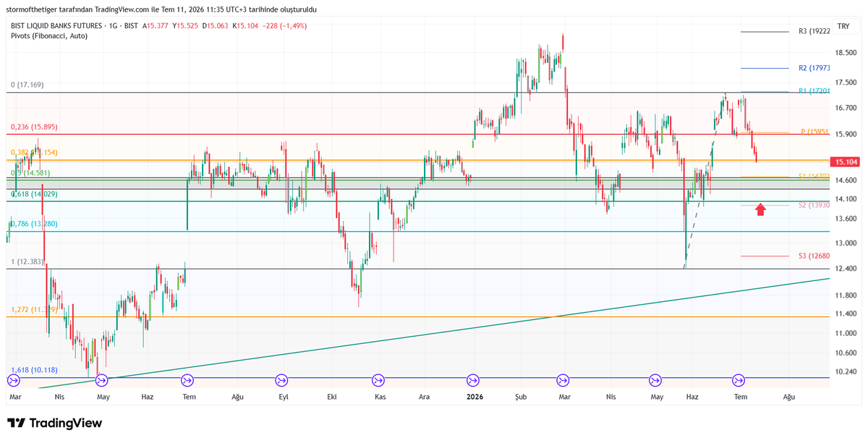The width and height of the screenshot is (868, 441).
Task: Open the TRY currency selector
Action: pyautogui.click(x=843, y=26)
